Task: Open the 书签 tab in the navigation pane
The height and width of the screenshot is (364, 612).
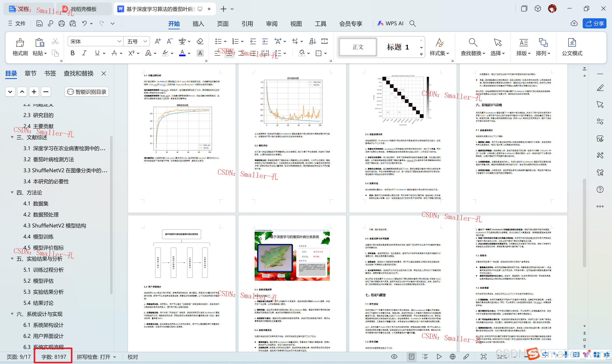Action: tap(50, 73)
